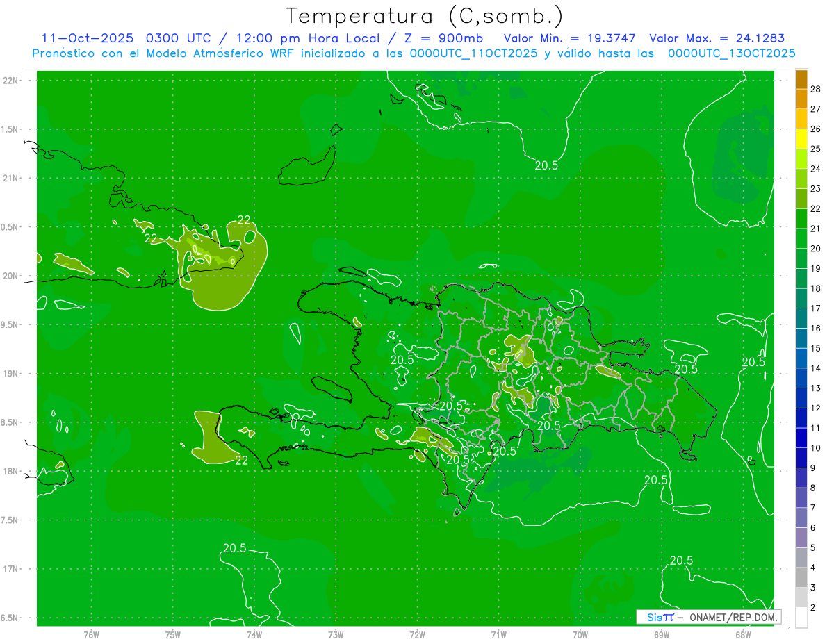Click color scale legend value "4"
The image size is (834, 644).
point(813,568)
